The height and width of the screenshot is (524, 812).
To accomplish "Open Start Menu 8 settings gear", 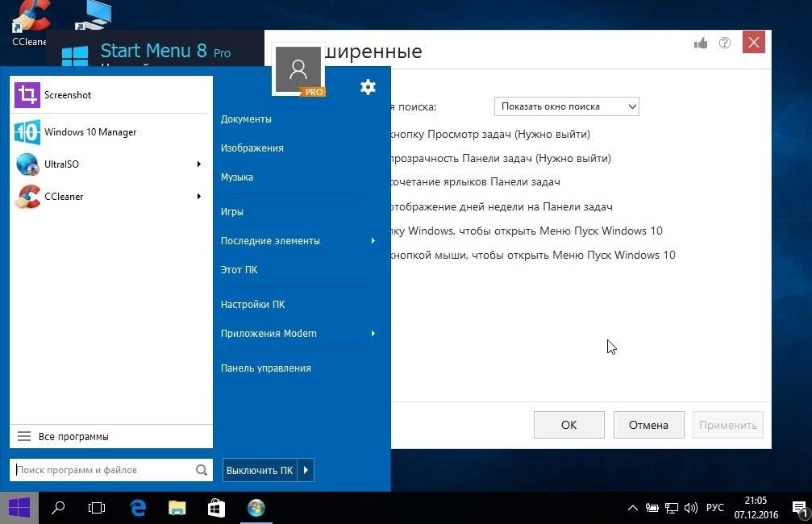I will coord(368,87).
